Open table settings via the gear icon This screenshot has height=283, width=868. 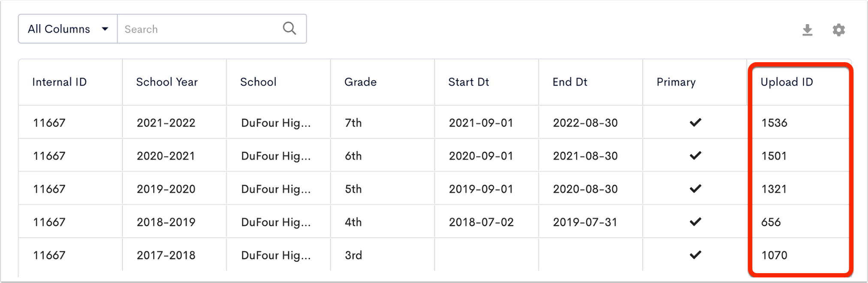coord(838,30)
